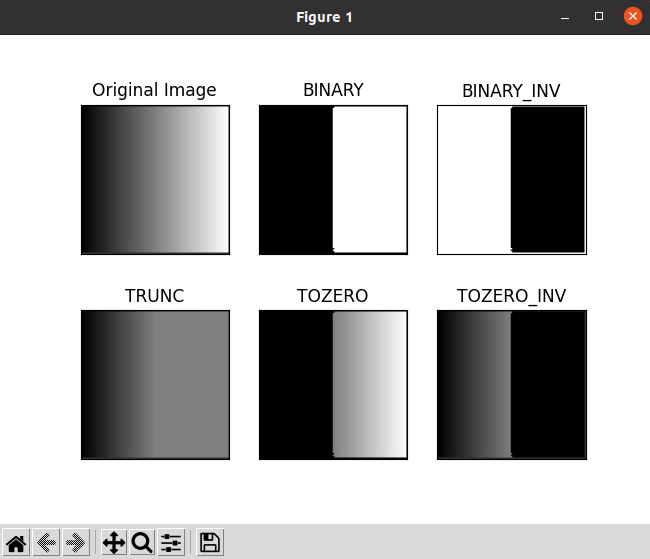Click the 'TRUNC' subplot title
The height and width of the screenshot is (559, 650).
click(x=155, y=296)
